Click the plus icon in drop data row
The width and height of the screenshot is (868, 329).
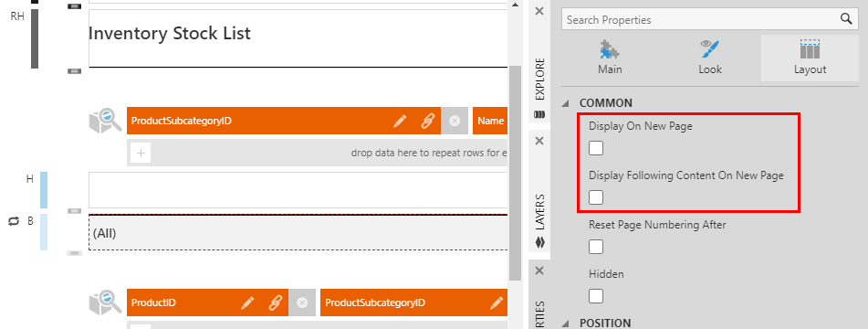click(x=141, y=153)
